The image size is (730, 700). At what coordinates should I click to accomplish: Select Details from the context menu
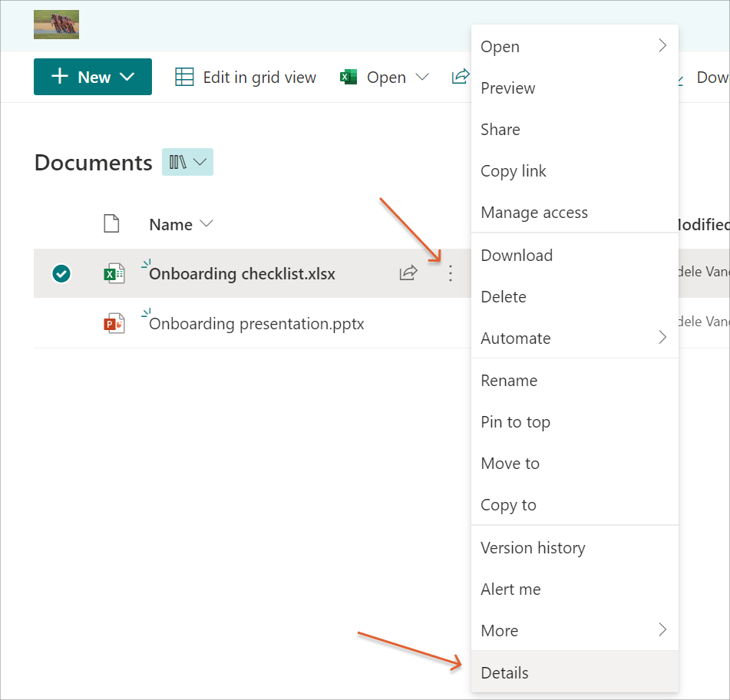pyautogui.click(x=504, y=673)
